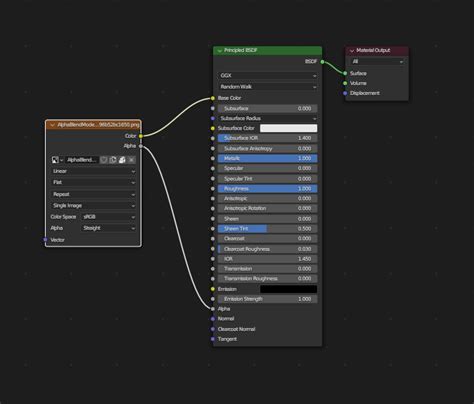Click the Sheen Tint slider
This screenshot has height=404, width=474.
coord(268,229)
